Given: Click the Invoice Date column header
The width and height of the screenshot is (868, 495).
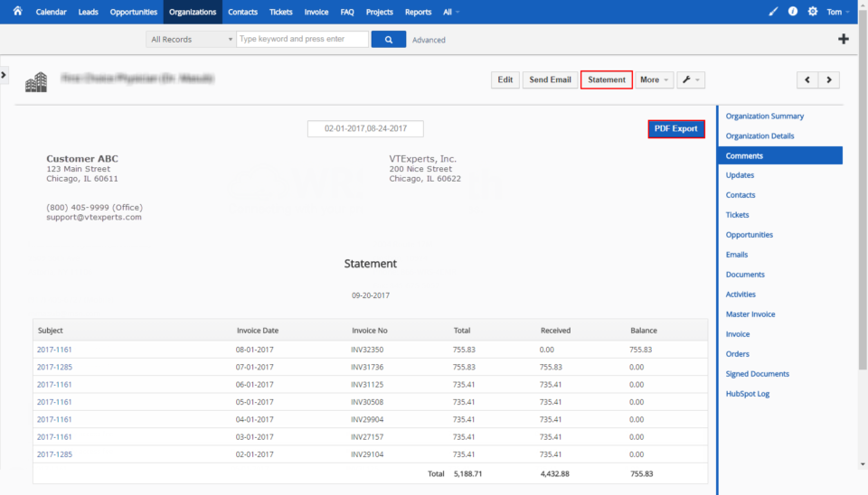Looking at the screenshot, I should [x=258, y=331].
